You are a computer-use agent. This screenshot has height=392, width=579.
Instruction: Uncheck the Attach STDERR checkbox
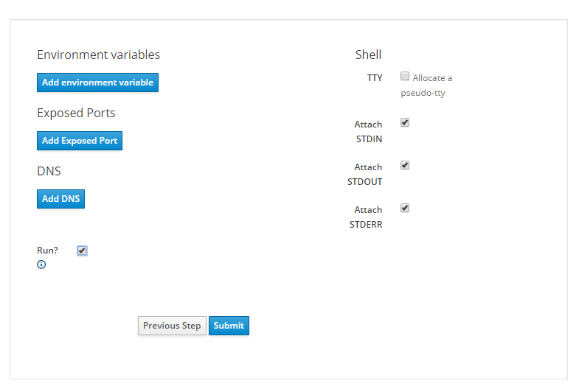pyautogui.click(x=405, y=208)
